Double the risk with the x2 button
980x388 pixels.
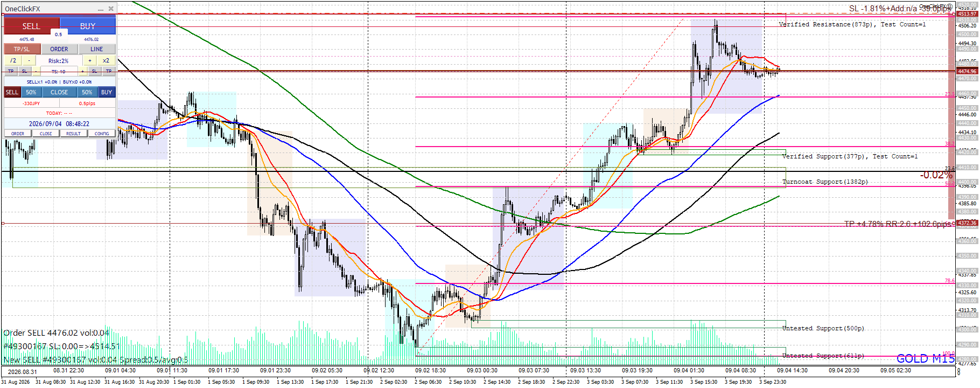pyautogui.click(x=106, y=60)
